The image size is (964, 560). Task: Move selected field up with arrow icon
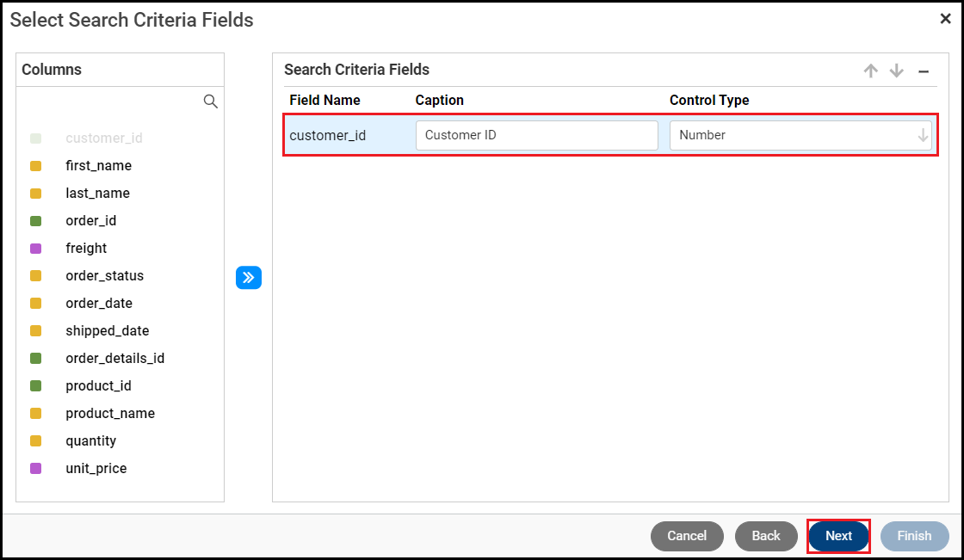[x=871, y=71]
